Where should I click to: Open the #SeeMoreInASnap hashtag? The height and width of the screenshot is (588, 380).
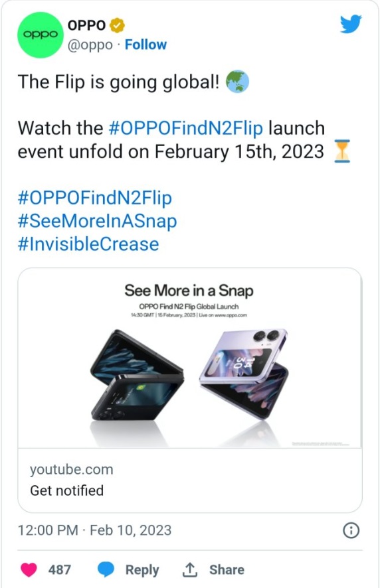(97, 221)
